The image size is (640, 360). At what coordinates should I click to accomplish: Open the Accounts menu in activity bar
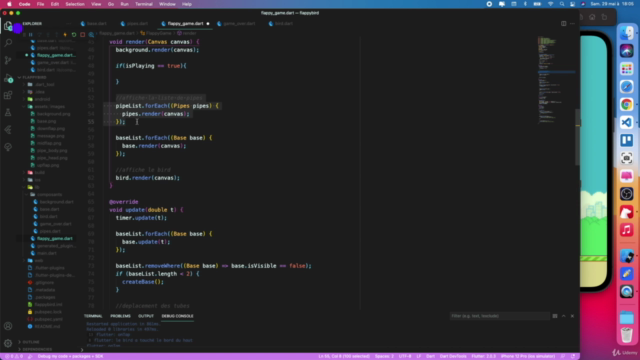8,326
